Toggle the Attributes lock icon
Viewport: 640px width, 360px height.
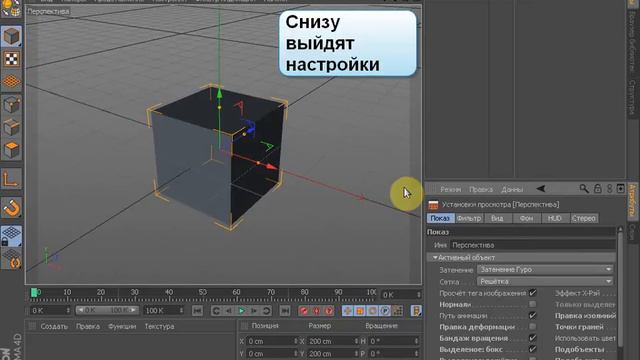(x=598, y=189)
